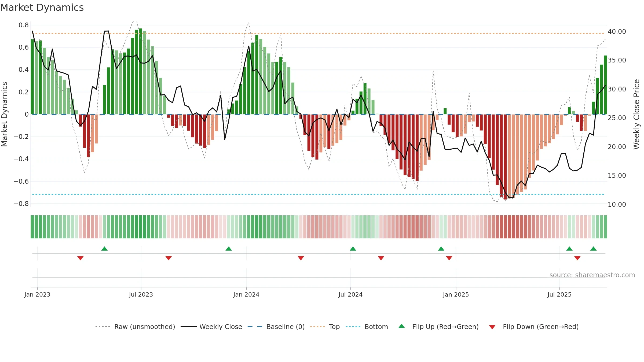
Task: Click the first red flip-down marker in early 2023
Action: (x=80, y=258)
